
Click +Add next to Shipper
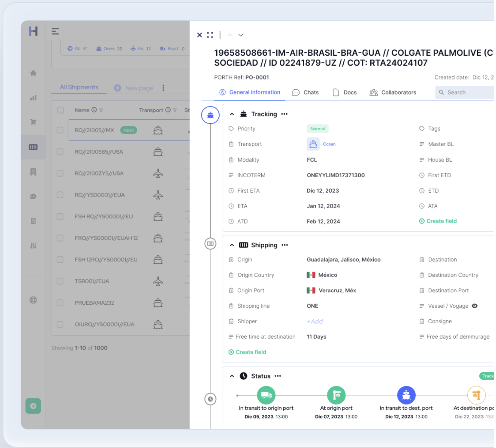click(x=315, y=321)
